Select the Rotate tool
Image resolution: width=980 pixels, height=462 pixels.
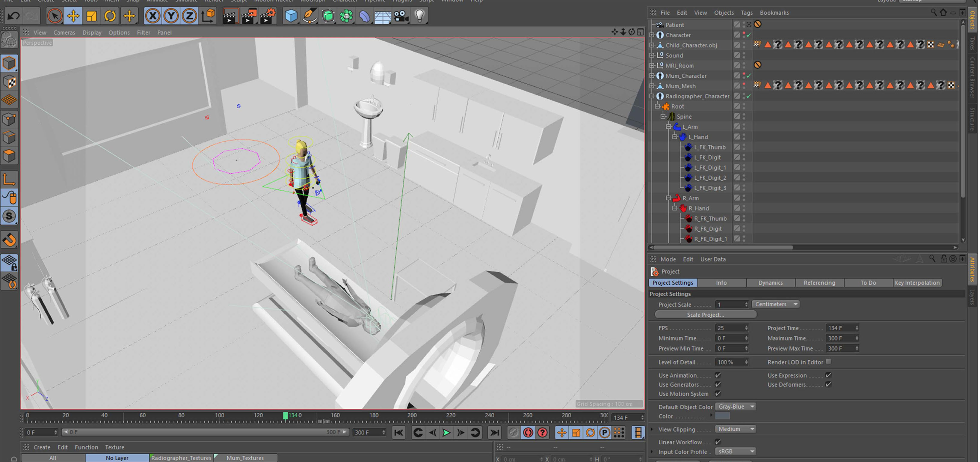[x=110, y=16]
